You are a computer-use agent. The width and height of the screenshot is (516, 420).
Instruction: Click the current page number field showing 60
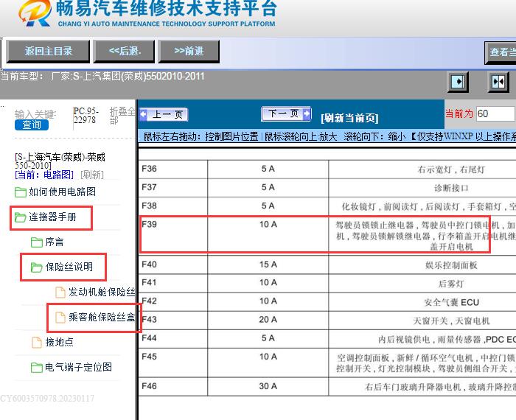pyautogui.click(x=495, y=113)
